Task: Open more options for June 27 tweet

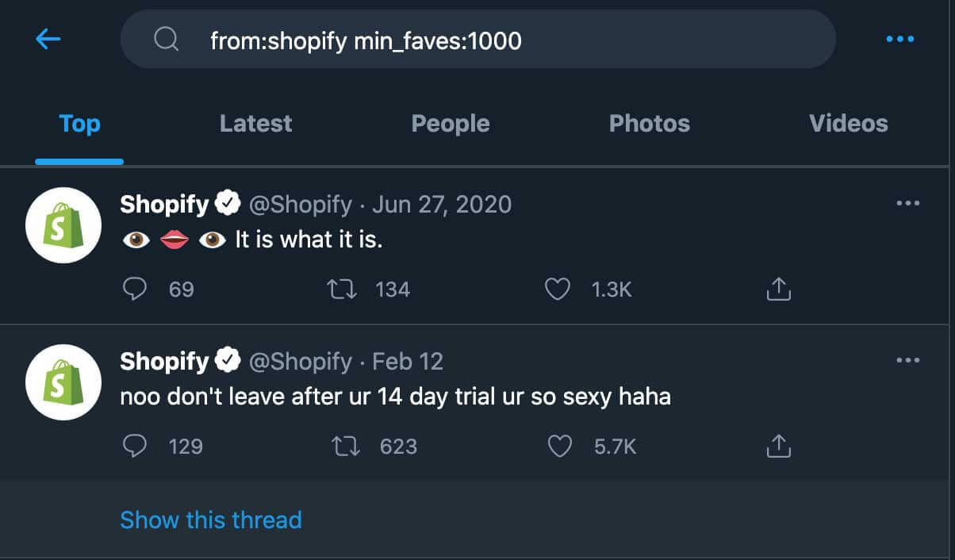Action: tap(907, 204)
